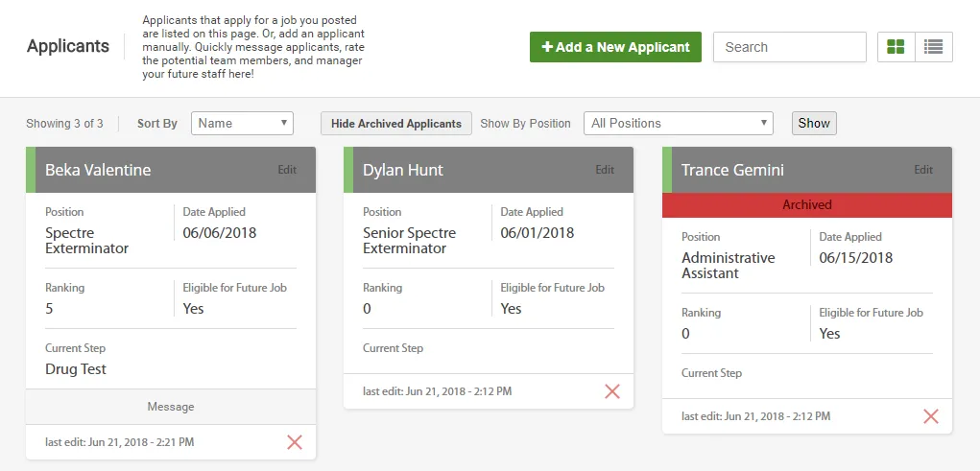This screenshot has height=471, width=980.
Task: Open the All Positions dropdown
Action: point(678,123)
